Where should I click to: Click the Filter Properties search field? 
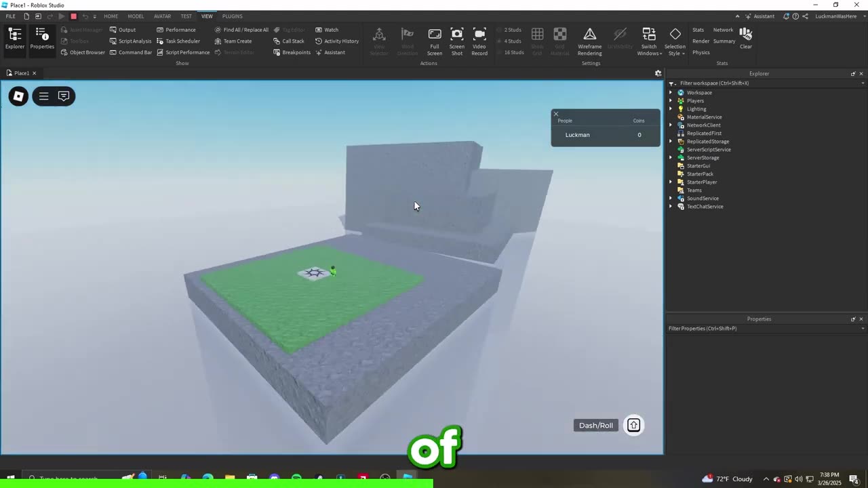pyautogui.click(x=766, y=329)
